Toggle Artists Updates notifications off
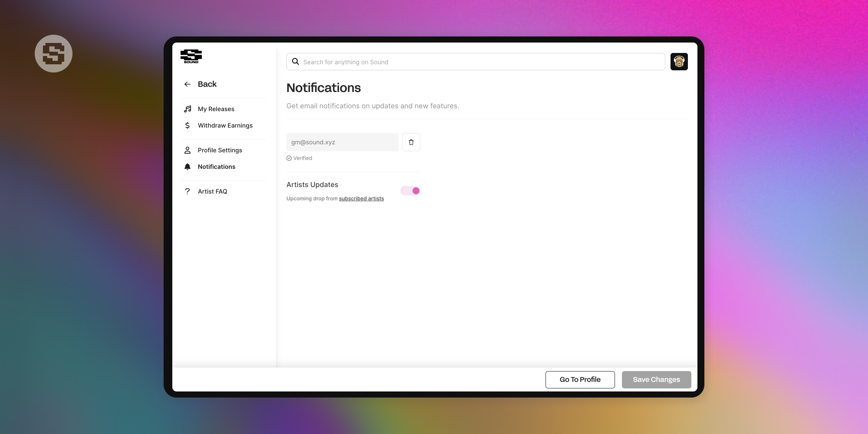 click(x=410, y=191)
